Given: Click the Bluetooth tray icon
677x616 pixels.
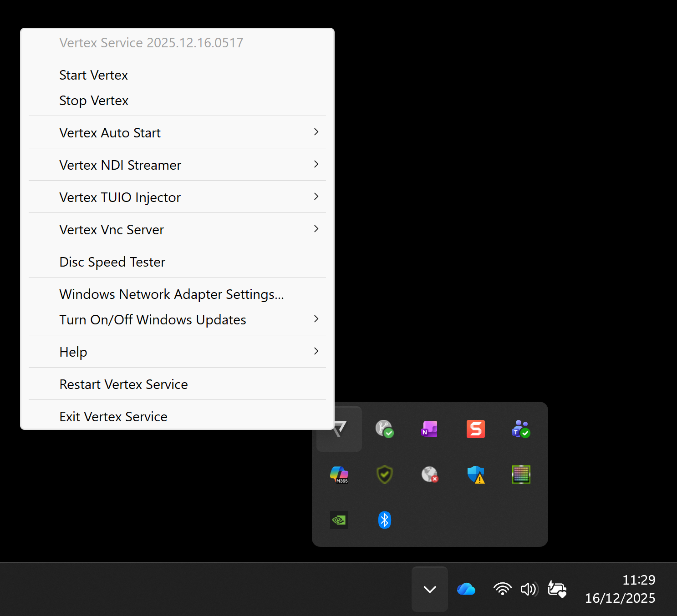Looking at the screenshot, I should (x=384, y=520).
